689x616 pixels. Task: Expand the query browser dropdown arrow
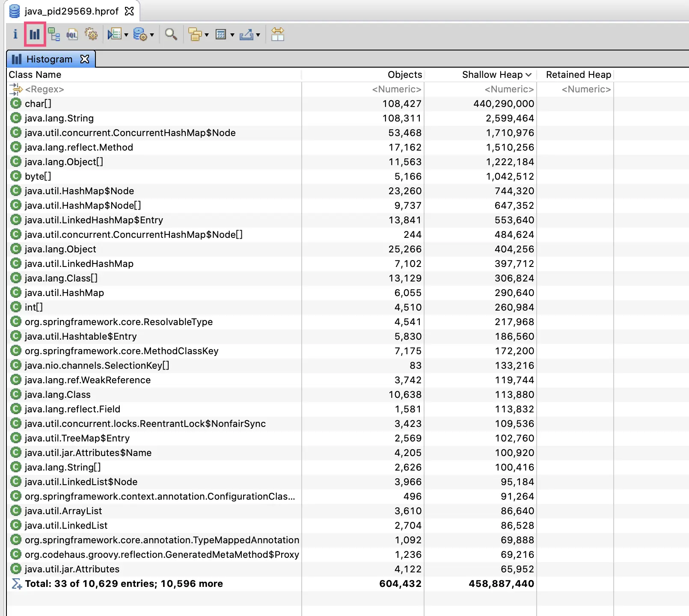(x=152, y=35)
